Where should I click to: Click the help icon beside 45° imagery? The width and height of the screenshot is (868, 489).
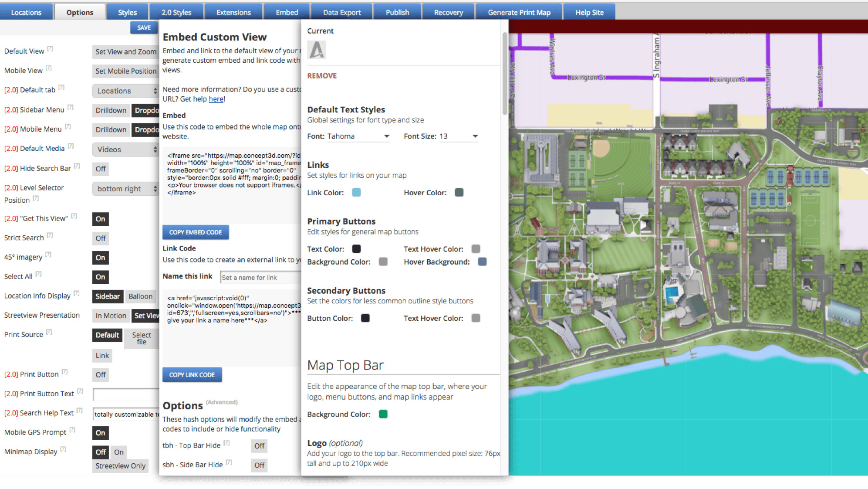tap(48, 254)
